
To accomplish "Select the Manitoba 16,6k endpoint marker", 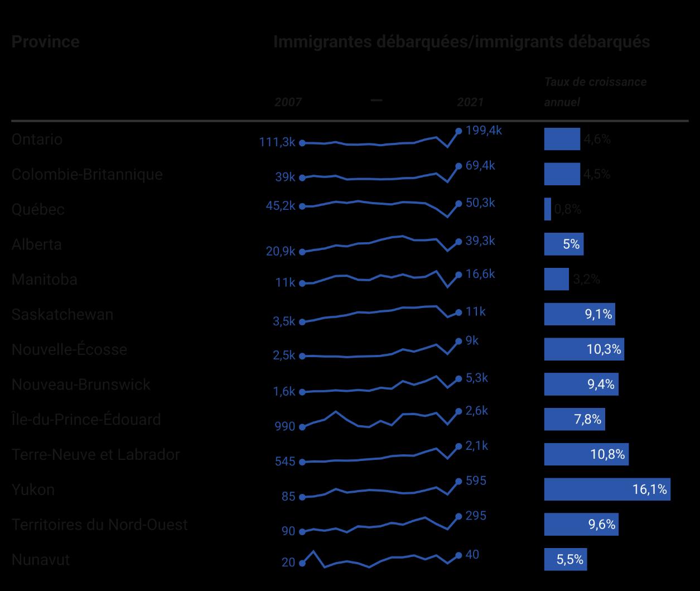I will coord(458,275).
